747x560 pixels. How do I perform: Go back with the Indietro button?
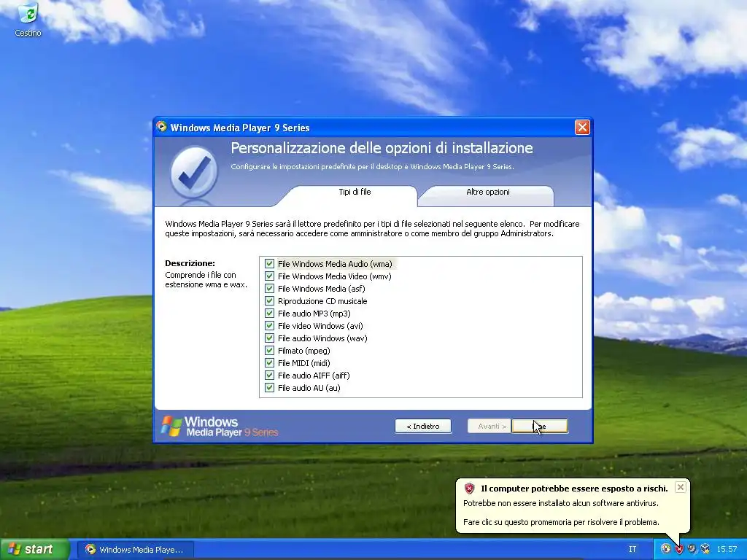click(423, 426)
